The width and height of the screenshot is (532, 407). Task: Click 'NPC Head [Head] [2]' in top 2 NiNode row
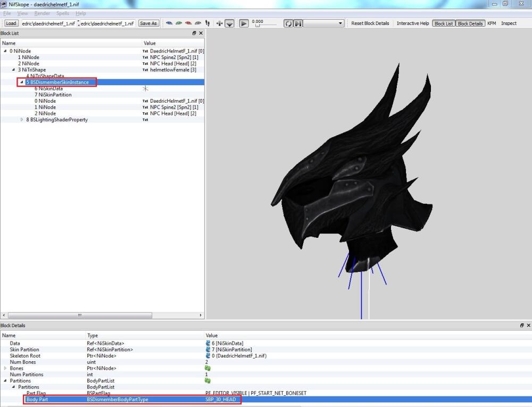tap(173, 63)
